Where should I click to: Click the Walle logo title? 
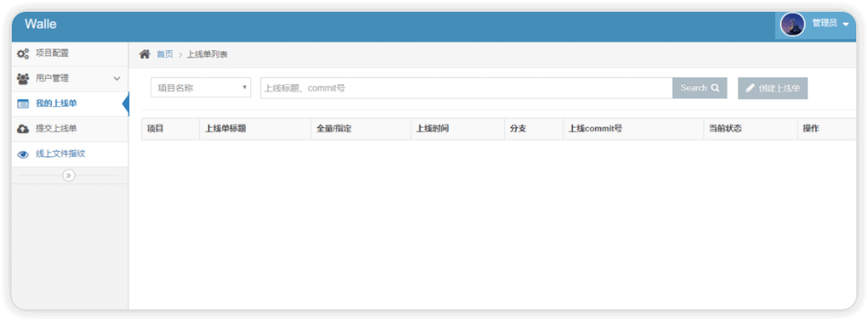(x=40, y=24)
